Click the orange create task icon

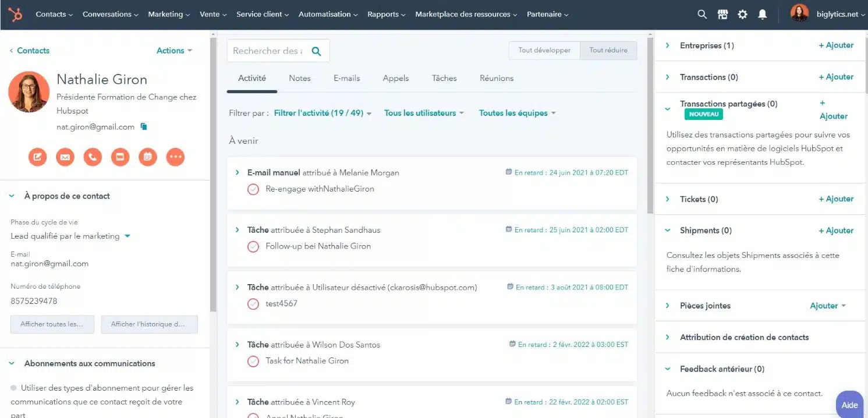click(148, 157)
